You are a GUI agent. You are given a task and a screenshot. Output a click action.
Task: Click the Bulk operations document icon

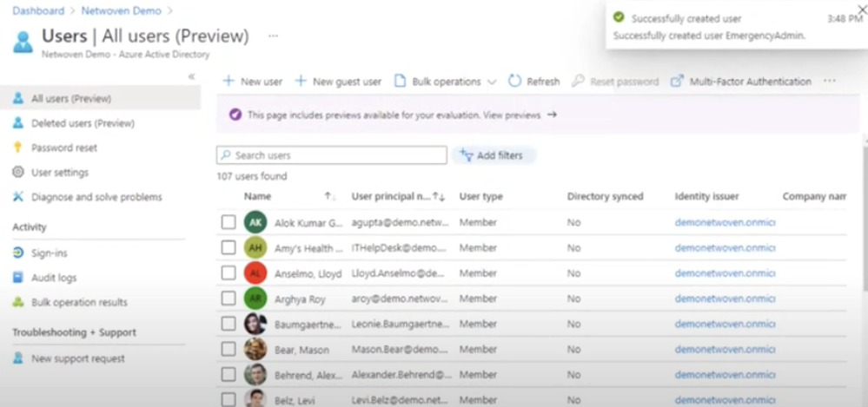(400, 82)
